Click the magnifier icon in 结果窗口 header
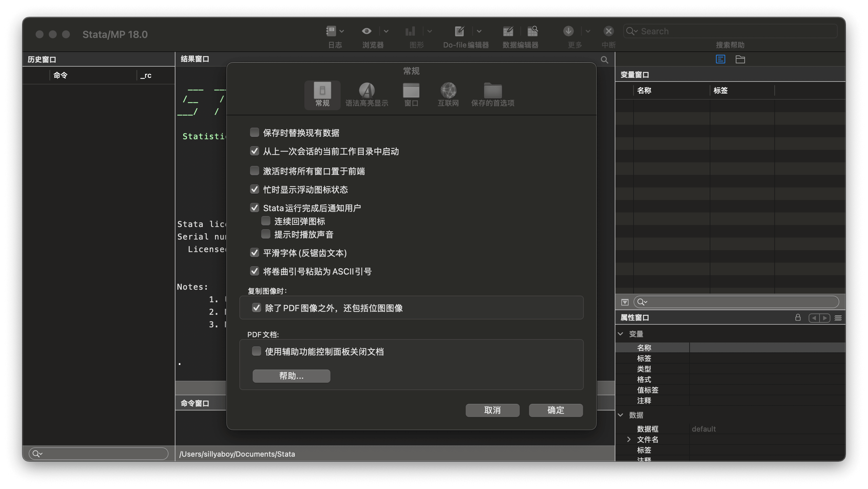The height and width of the screenshot is (489, 868). (604, 59)
